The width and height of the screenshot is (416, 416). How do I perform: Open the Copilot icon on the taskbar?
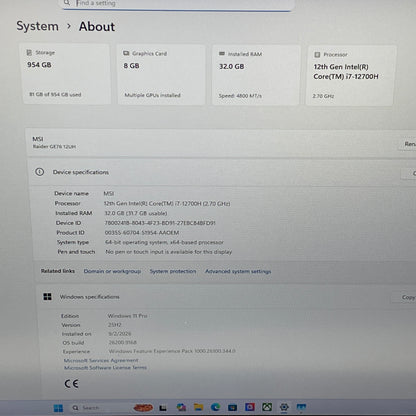coord(181,407)
